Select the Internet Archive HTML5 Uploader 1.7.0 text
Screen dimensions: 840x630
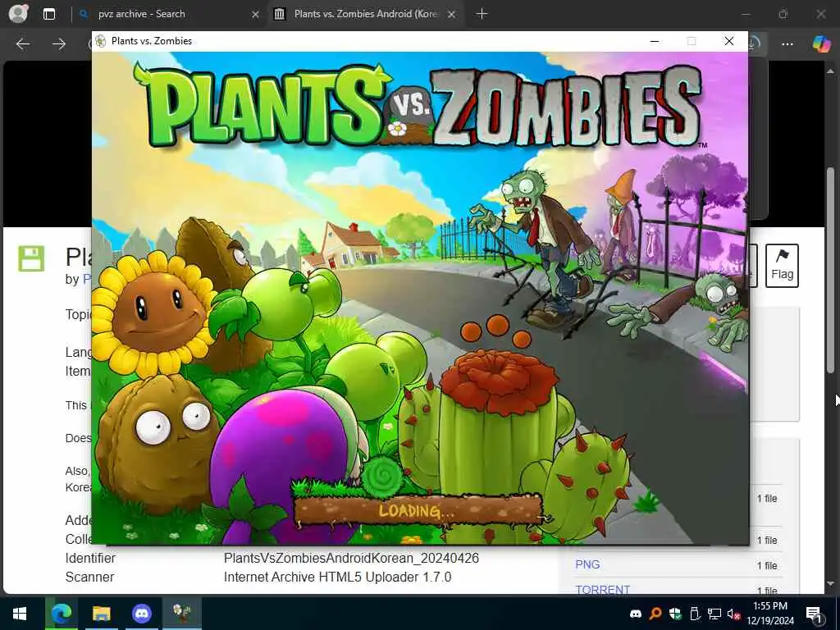point(337,577)
